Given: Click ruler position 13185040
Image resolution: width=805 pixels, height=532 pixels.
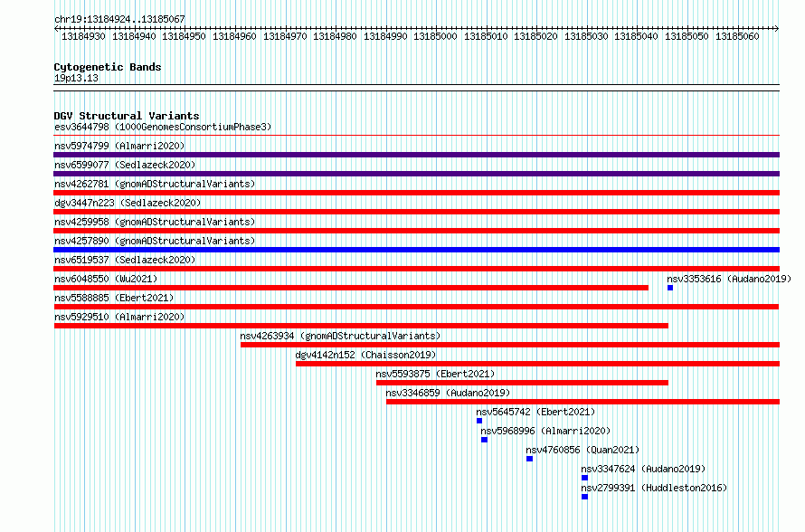Looking at the screenshot, I should point(636,36).
